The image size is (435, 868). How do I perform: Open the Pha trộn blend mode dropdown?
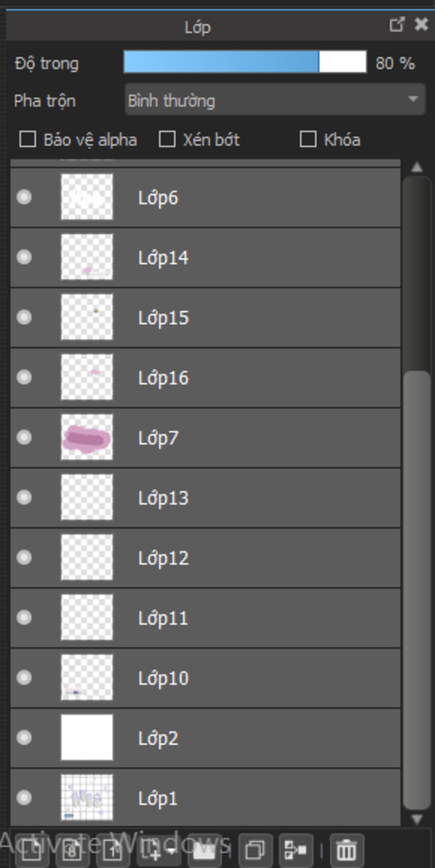(275, 100)
